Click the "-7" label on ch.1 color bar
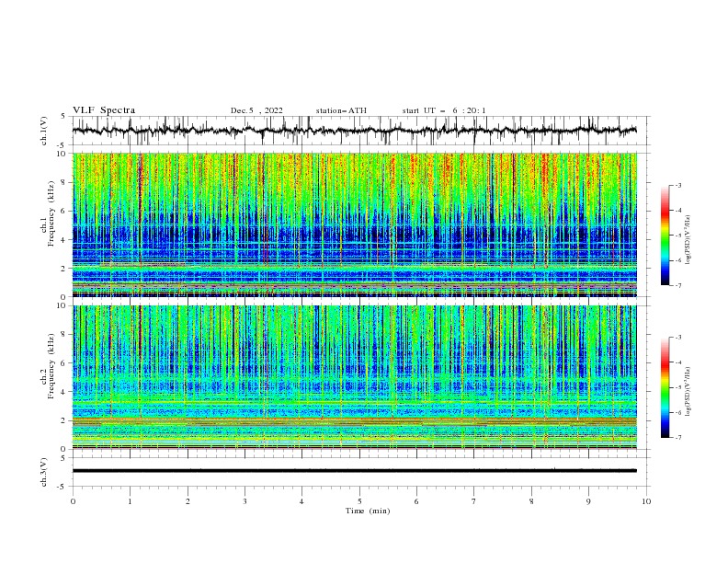Image resolution: width=728 pixels, height=563 pixels. pos(677,285)
